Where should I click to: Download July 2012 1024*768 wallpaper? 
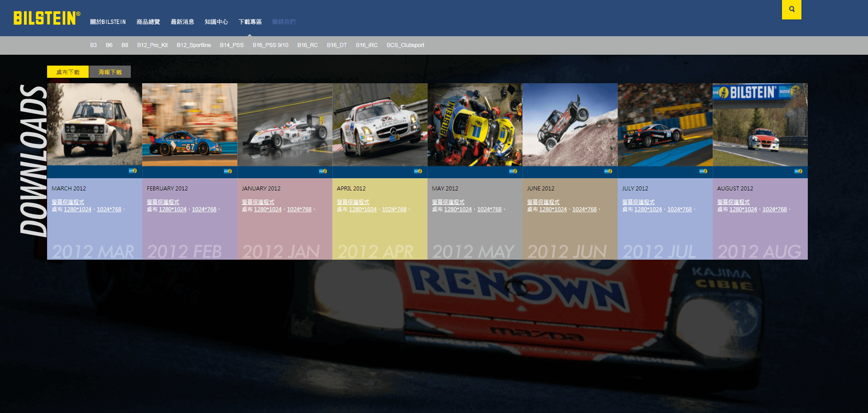coord(680,209)
